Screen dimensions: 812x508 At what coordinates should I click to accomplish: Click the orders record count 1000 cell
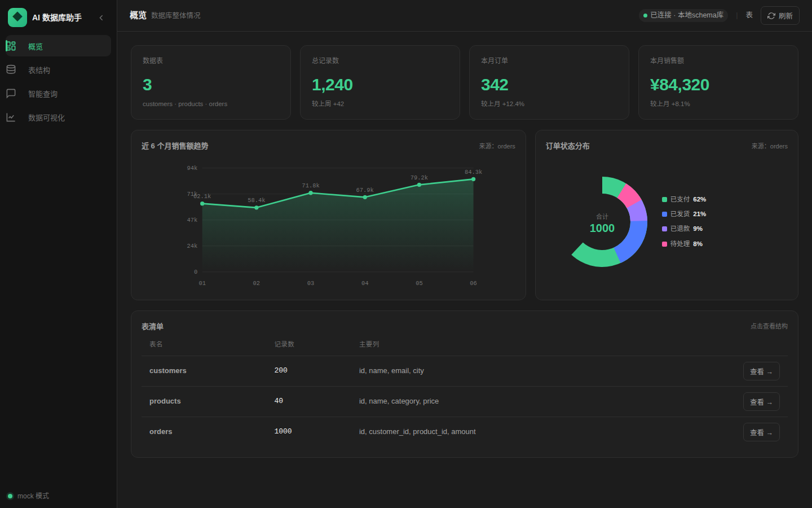click(x=283, y=431)
